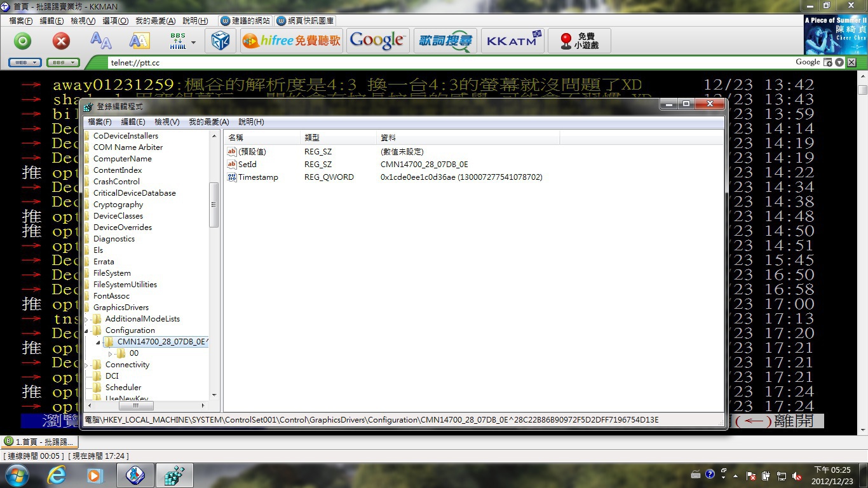
Task: Click the green connect button in KKMAN toolbar
Action: [23, 41]
